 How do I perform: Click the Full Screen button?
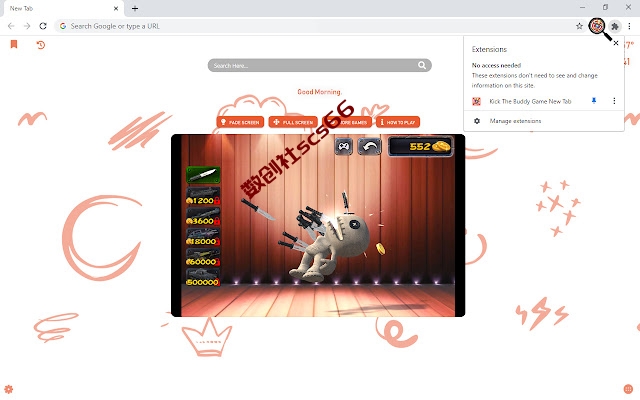(293, 122)
